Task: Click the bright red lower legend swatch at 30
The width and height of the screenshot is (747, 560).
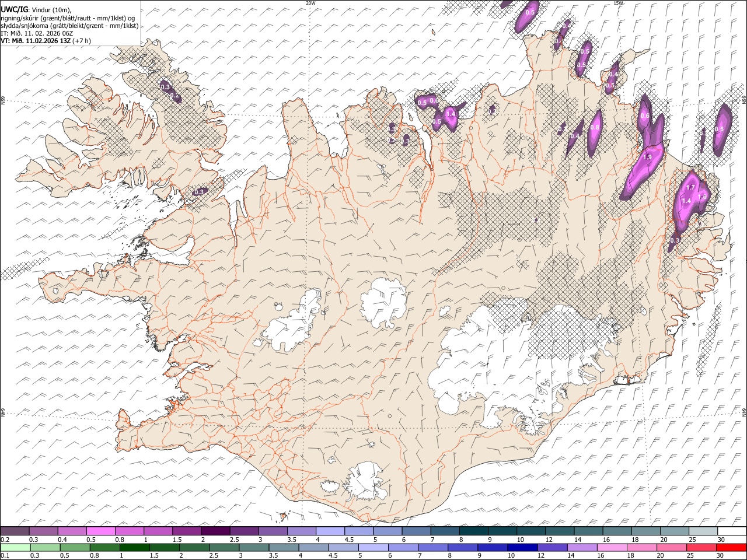Action: point(731,547)
